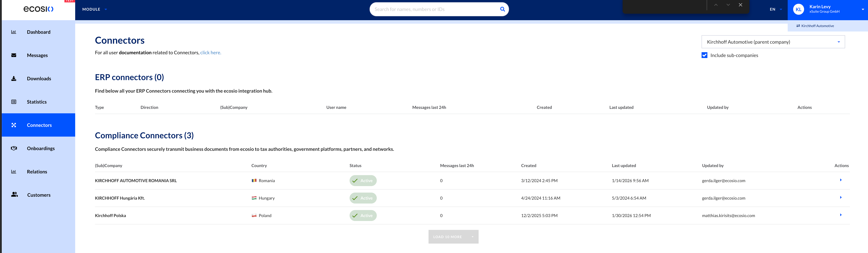The image size is (868, 253).
Task: Open the Customers section
Action: 38,195
